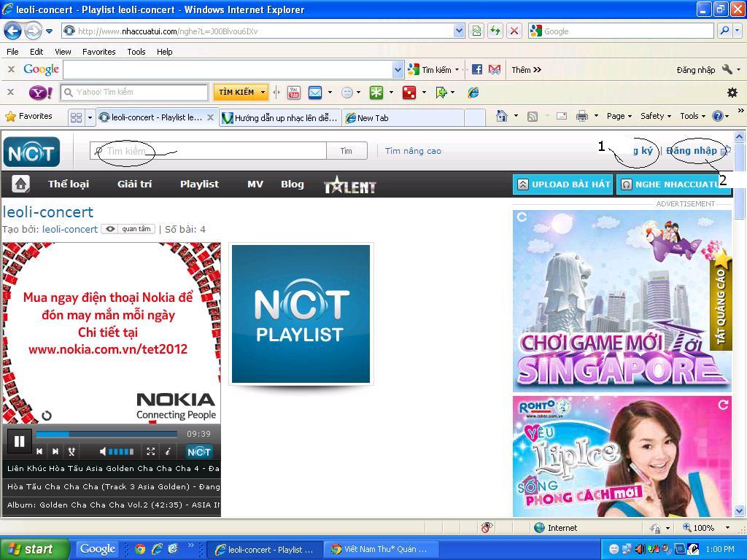Switch to the New Tab tab
Viewport: 747px width, 560px height.
(403, 117)
